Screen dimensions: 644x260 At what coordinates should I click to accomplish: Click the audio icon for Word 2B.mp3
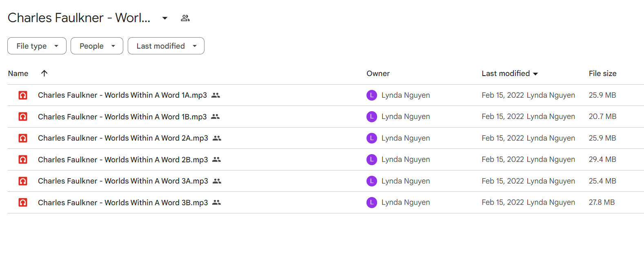[x=23, y=159]
